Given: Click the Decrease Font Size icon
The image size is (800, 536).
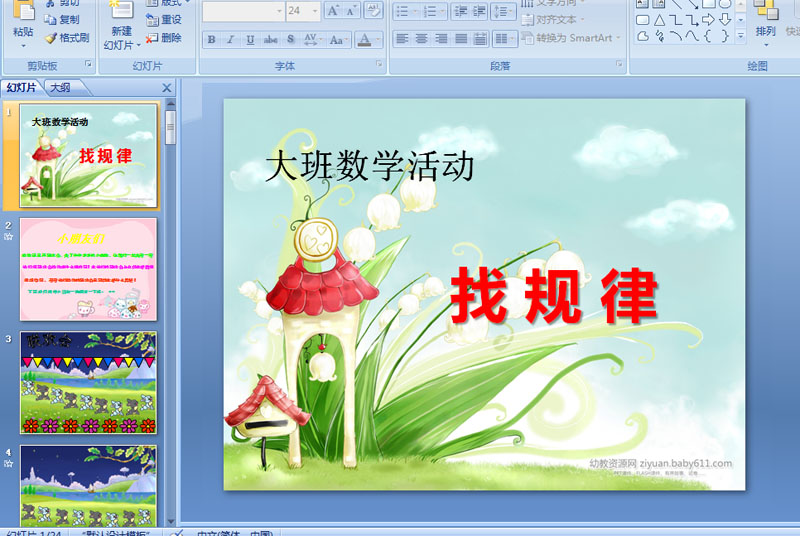Looking at the screenshot, I should [x=351, y=11].
